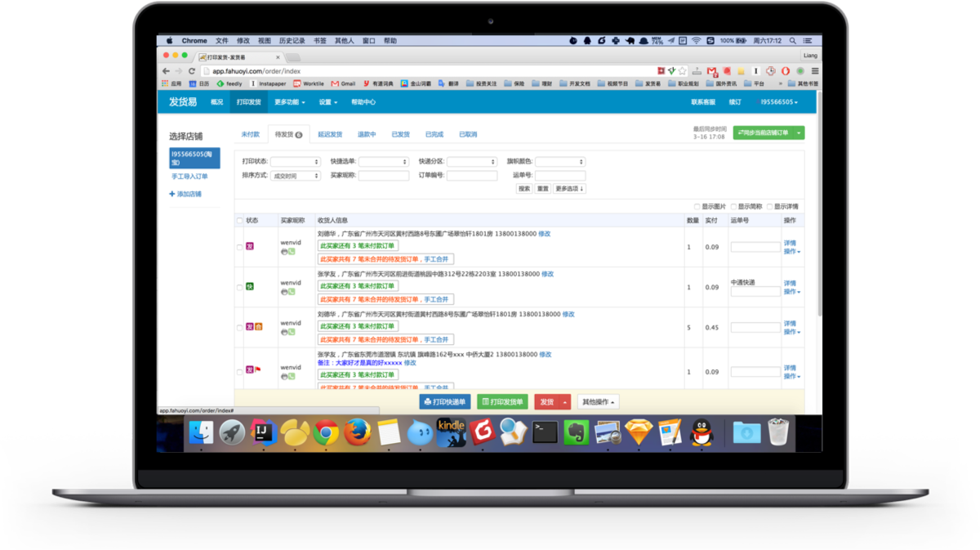The image size is (980, 550).
Task: Click the 买家昵称 input field
Action: coord(384,176)
